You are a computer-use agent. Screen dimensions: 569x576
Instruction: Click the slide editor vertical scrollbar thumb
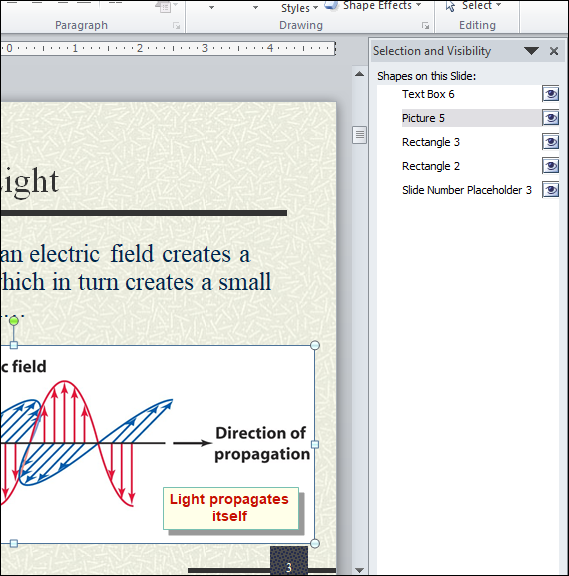click(x=360, y=135)
